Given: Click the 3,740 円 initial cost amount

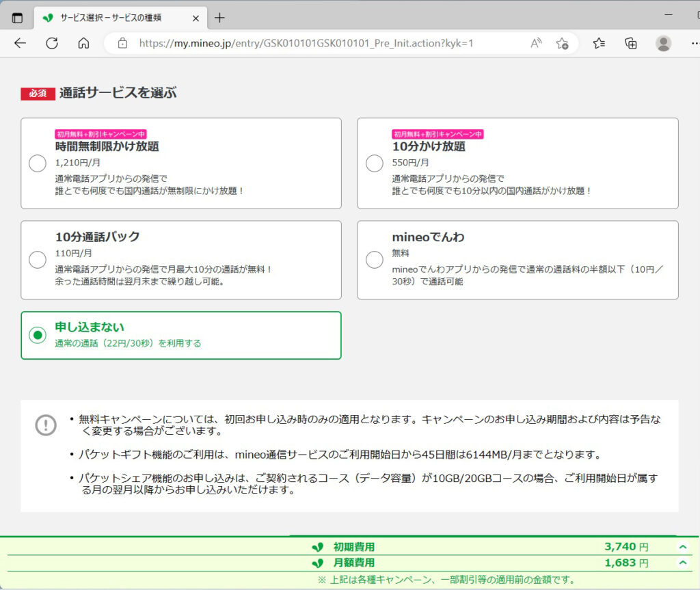Looking at the screenshot, I should point(626,547).
